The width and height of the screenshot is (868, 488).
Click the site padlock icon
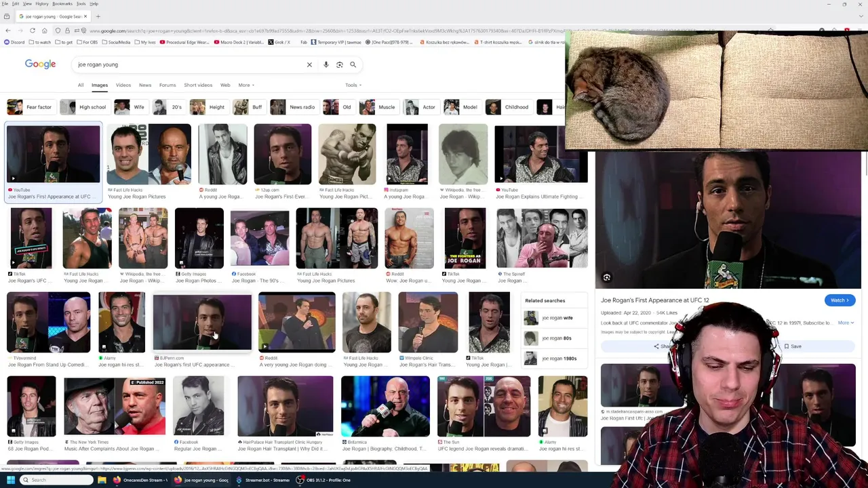66,30
